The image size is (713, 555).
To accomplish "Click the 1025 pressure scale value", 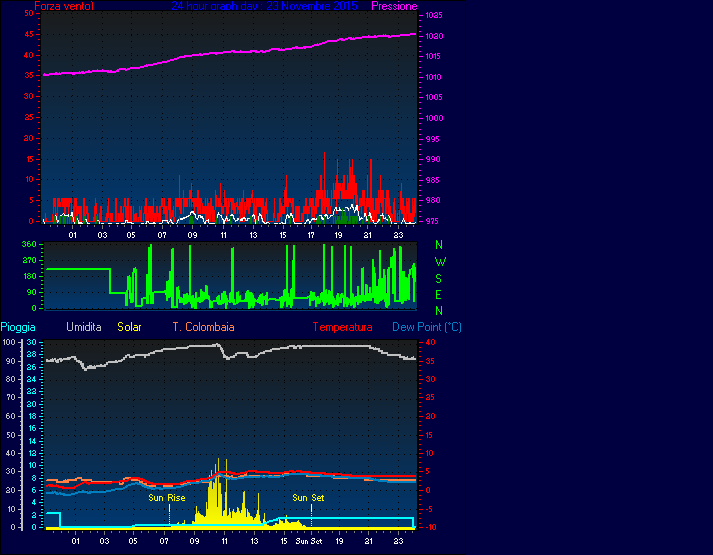I will tap(434, 15).
